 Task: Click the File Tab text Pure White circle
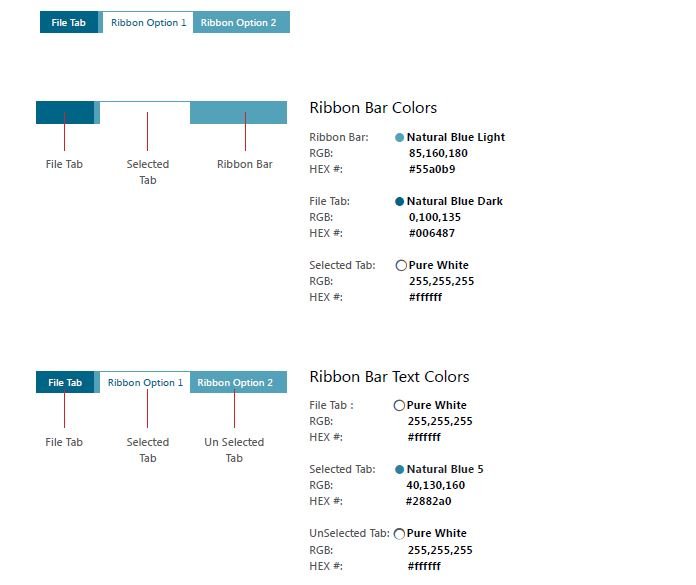[399, 405]
